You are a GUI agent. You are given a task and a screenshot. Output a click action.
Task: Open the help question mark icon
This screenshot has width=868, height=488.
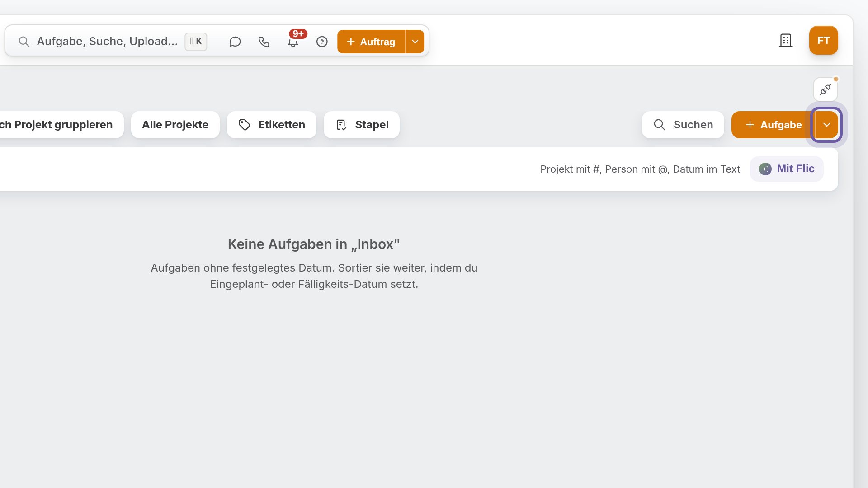[322, 42]
